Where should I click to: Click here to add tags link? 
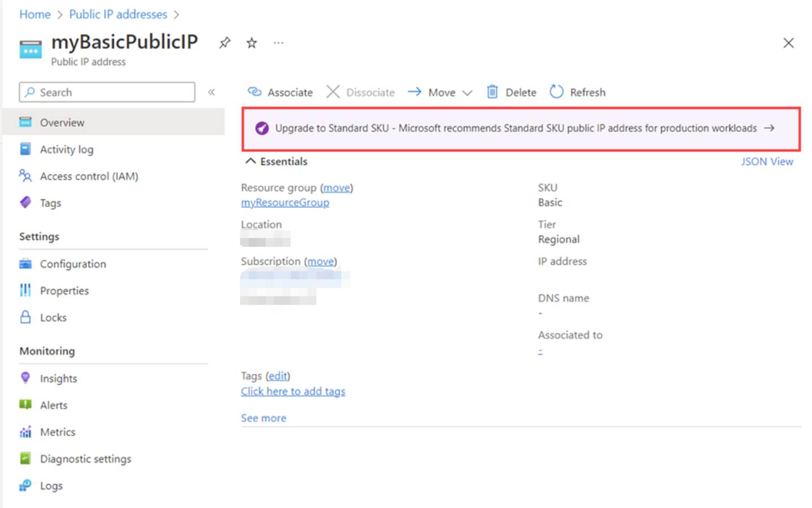[293, 391]
